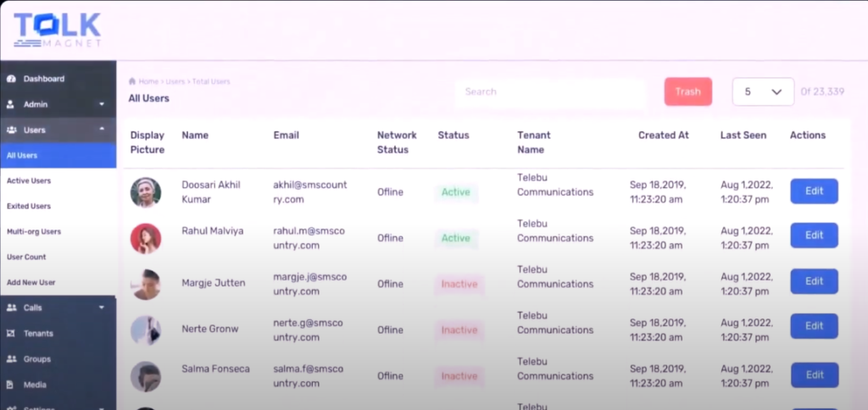Open the Groups menu label

point(37,359)
